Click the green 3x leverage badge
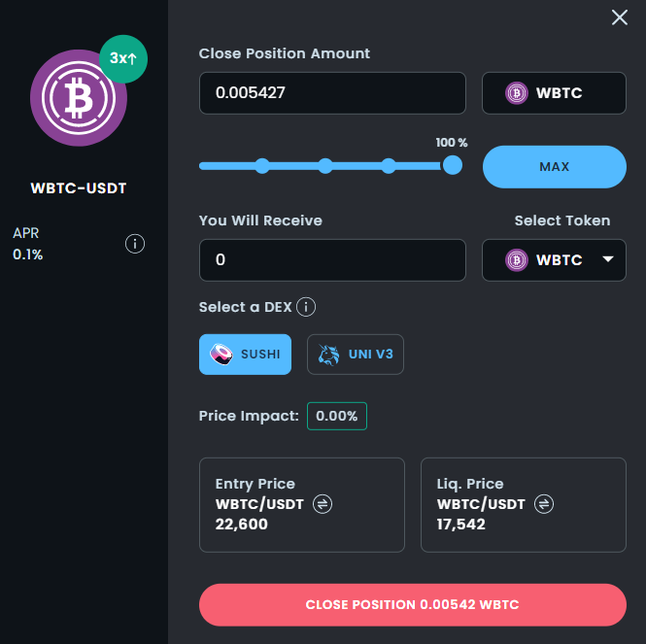The height and width of the screenshot is (644, 646). (x=123, y=59)
